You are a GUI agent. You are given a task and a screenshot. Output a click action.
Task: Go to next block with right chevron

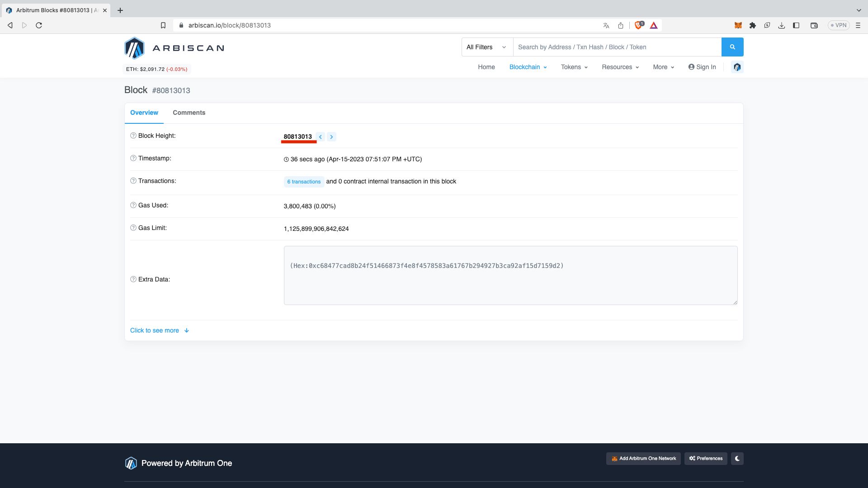pos(331,137)
